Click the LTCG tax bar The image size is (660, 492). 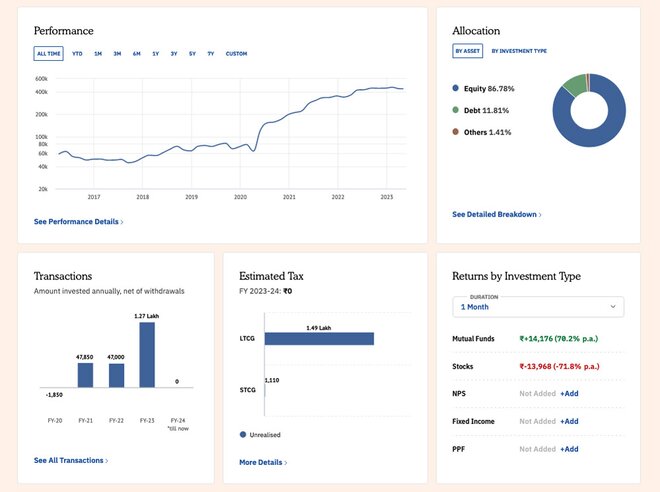click(x=319, y=339)
